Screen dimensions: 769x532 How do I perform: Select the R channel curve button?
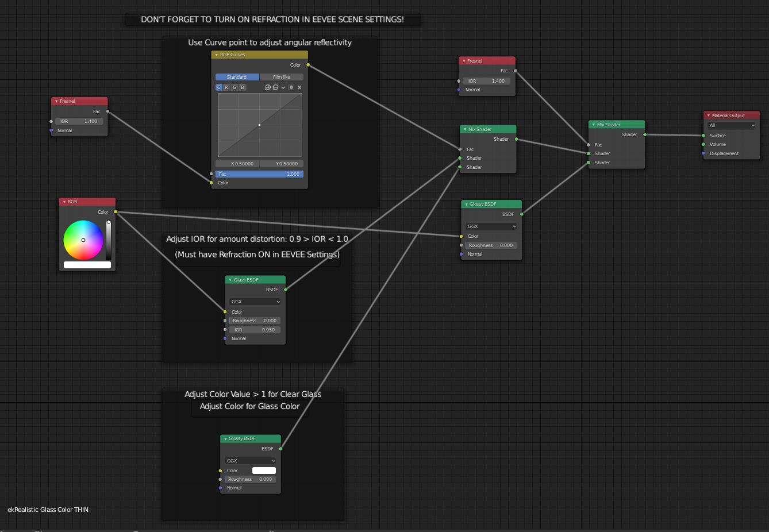pos(226,87)
